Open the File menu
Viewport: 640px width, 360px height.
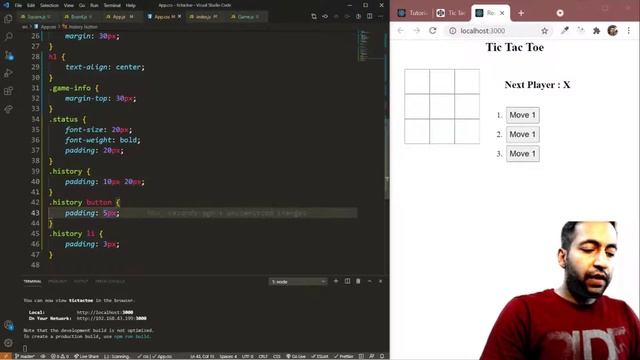[x=18, y=5]
